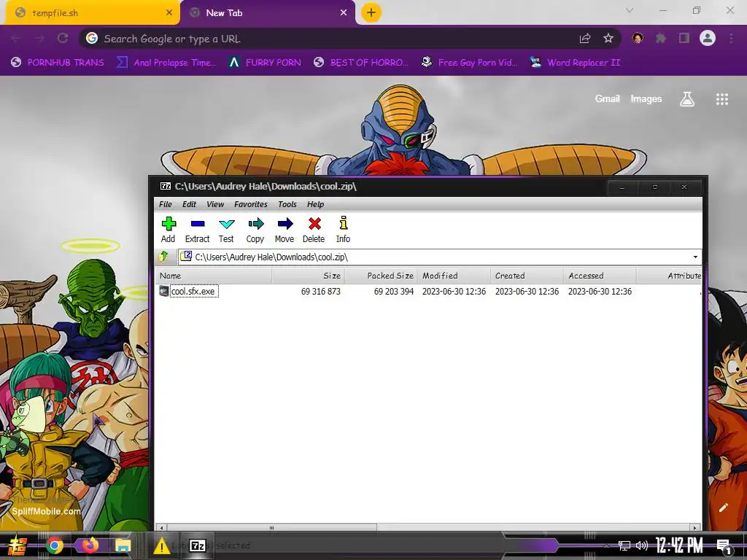Toggle the Chrome side panel
Image resolution: width=747 pixels, height=560 pixels.
(684, 38)
